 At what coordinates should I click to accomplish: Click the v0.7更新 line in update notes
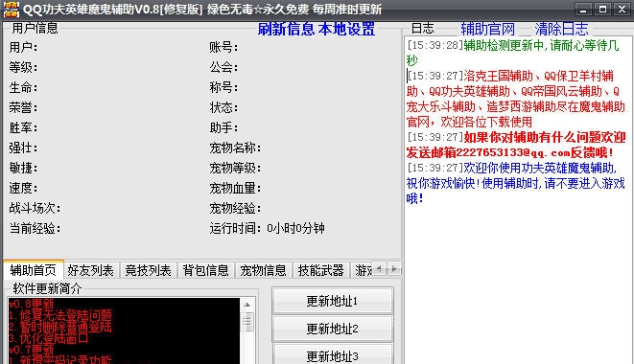(31, 349)
